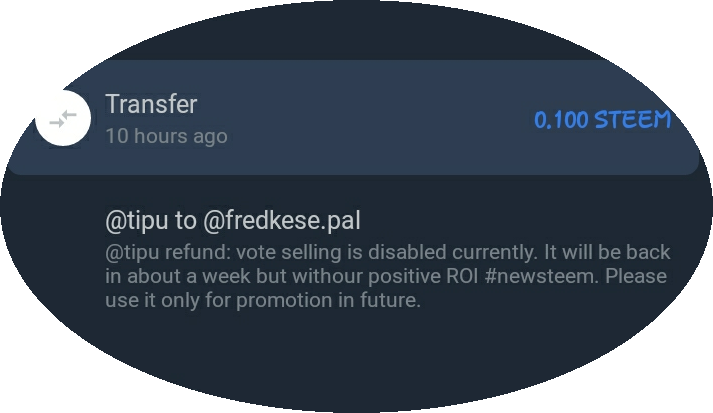Click the transfer arrows icon

click(62, 119)
